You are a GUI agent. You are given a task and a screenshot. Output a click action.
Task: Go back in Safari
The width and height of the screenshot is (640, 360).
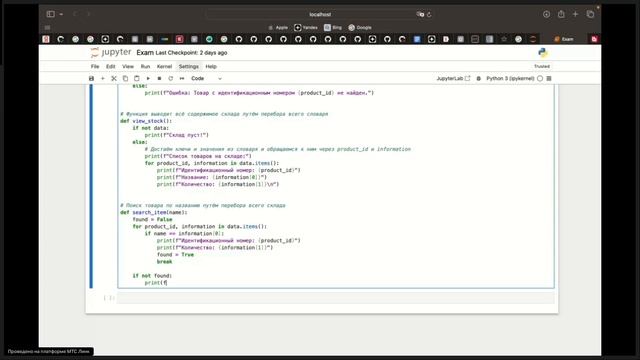coord(76,14)
